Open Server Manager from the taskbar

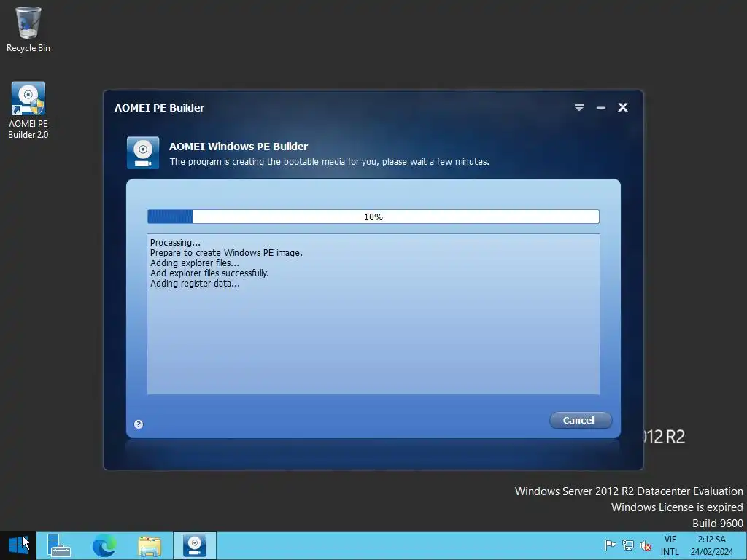tap(58, 545)
